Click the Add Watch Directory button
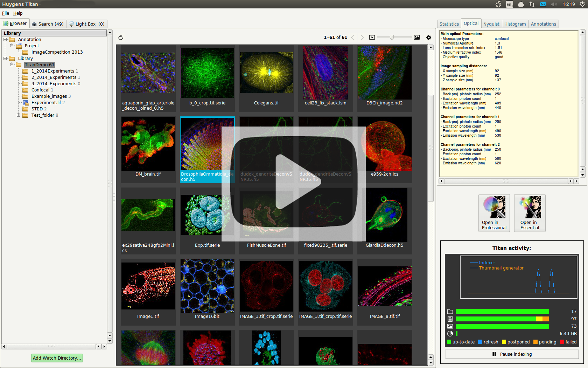Image resolution: width=588 pixels, height=368 pixels. point(57,358)
